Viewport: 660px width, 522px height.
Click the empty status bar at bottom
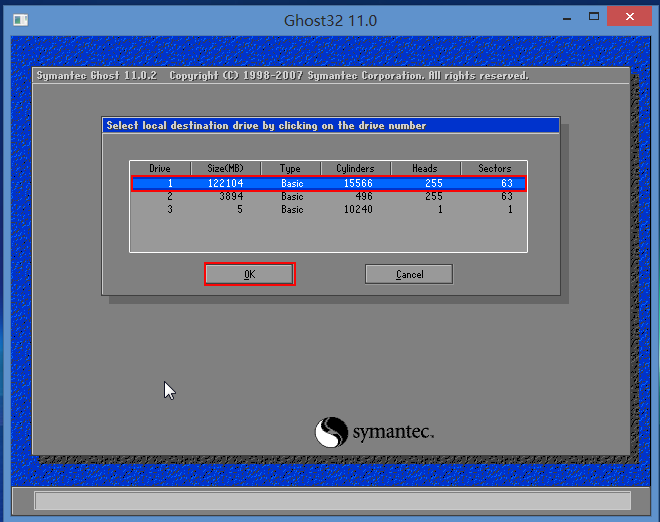click(333, 501)
